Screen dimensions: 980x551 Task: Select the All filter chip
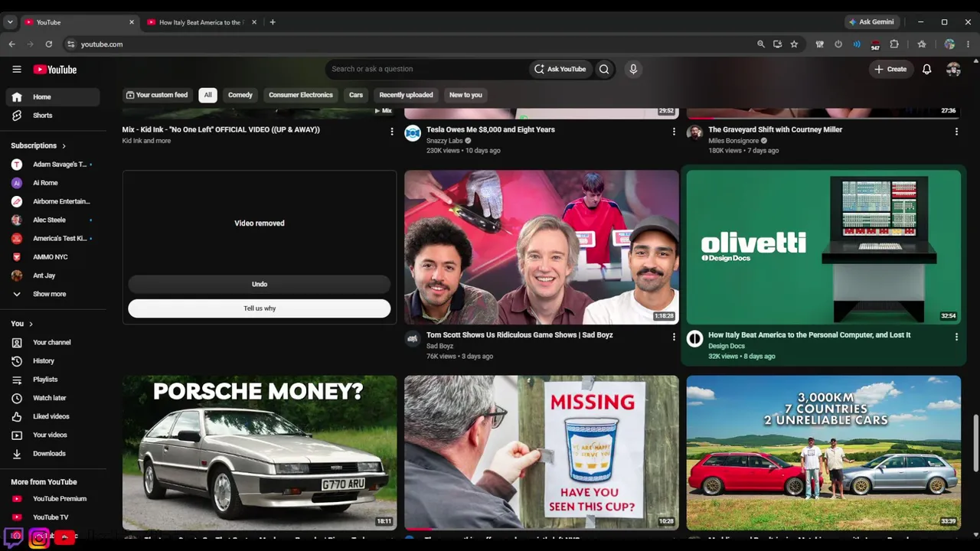click(207, 95)
